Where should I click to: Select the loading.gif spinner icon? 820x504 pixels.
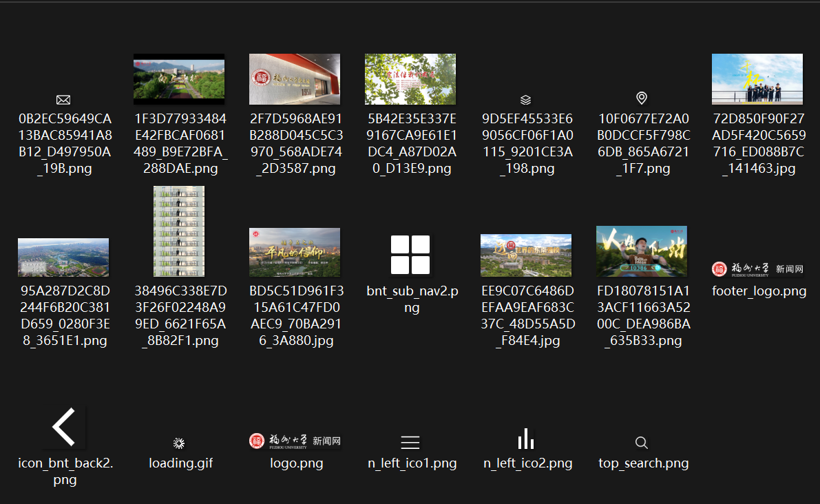pyautogui.click(x=179, y=443)
